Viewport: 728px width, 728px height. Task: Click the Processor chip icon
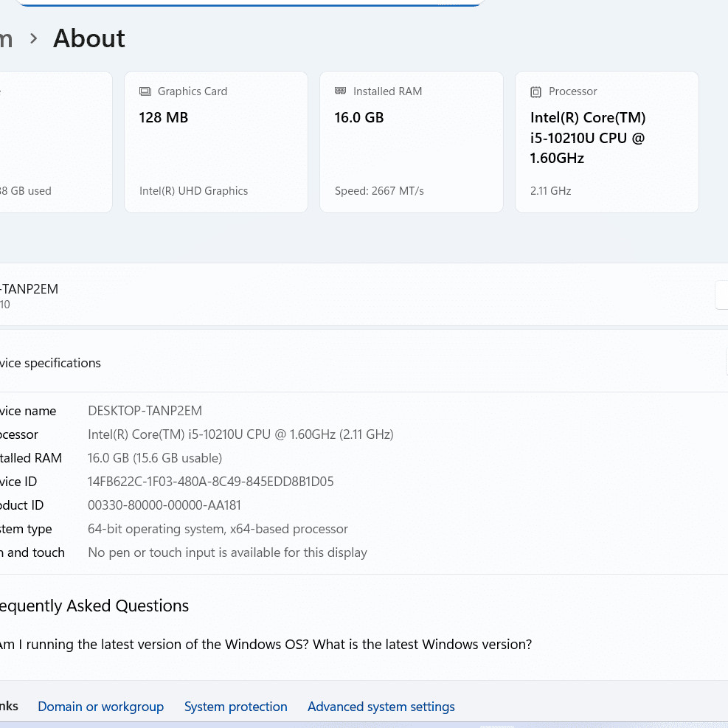[536, 91]
